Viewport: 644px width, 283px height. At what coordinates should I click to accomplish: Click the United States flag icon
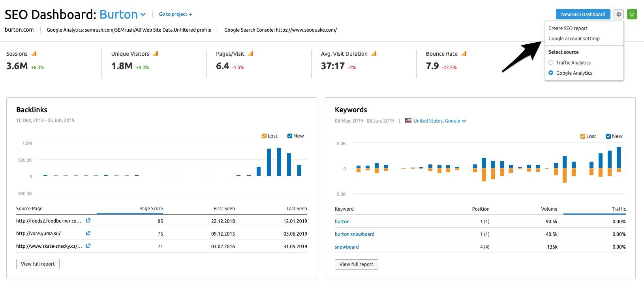408,121
